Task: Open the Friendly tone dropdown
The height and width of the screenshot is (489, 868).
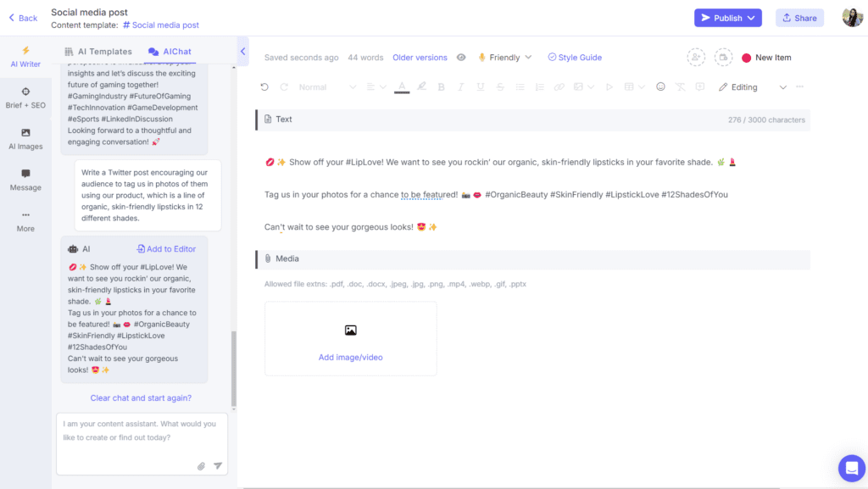Action: 505,57
